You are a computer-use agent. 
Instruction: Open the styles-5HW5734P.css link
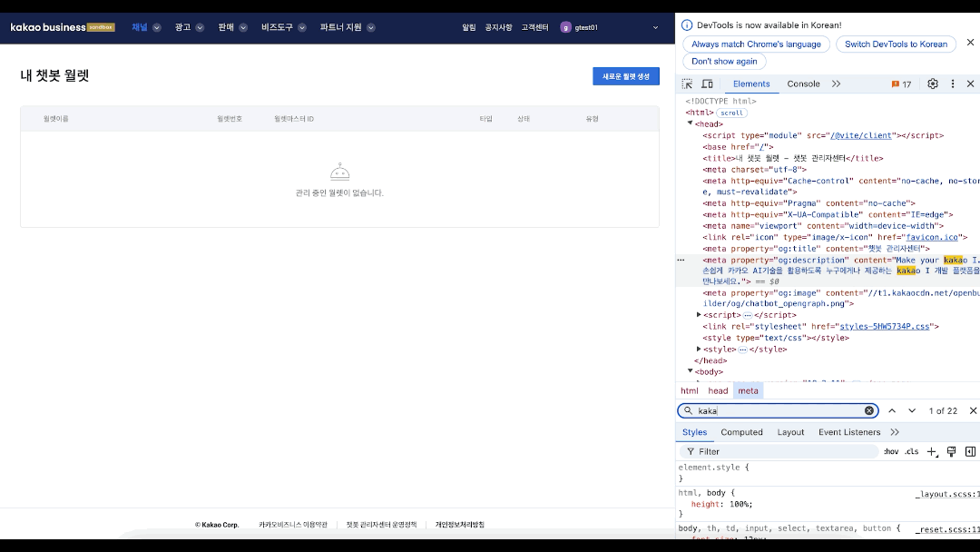(885, 326)
